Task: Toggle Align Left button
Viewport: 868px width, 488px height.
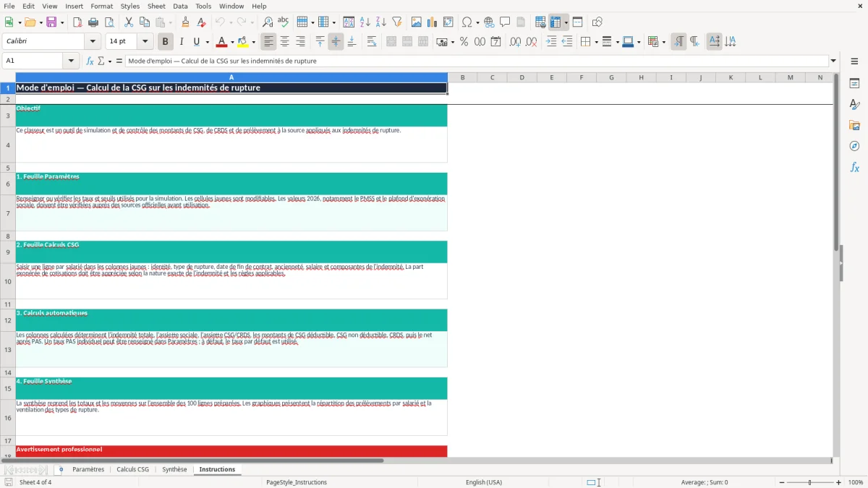Action: (269, 42)
